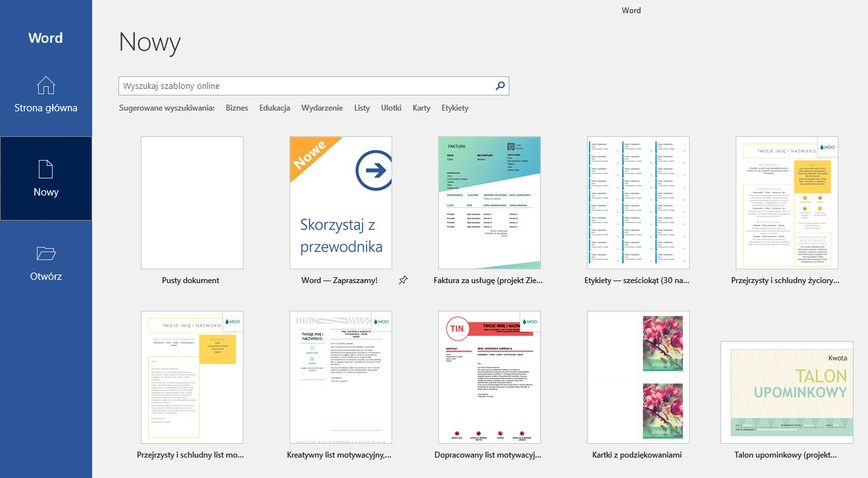Click the Wydarzenie search suggestion
Image resolution: width=868 pixels, height=478 pixels.
pos(322,107)
